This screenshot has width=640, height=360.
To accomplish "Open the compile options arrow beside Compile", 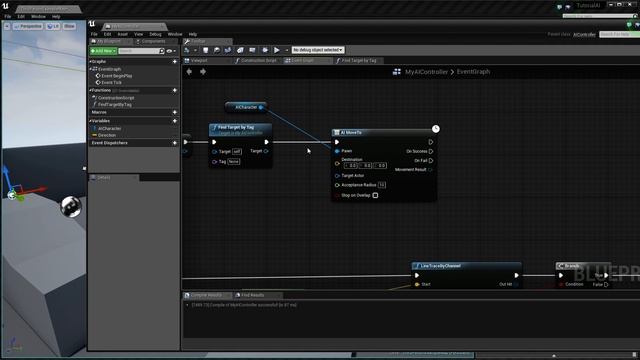I will (196, 50).
